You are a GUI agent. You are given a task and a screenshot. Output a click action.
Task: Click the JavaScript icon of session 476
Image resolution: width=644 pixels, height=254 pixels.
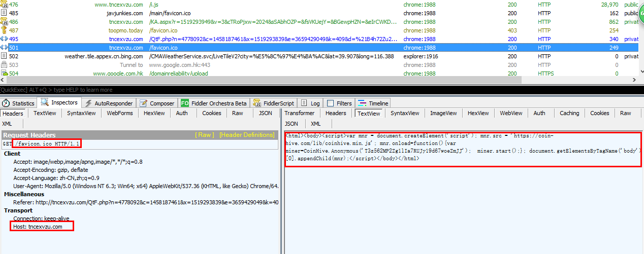[x=4, y=5]
